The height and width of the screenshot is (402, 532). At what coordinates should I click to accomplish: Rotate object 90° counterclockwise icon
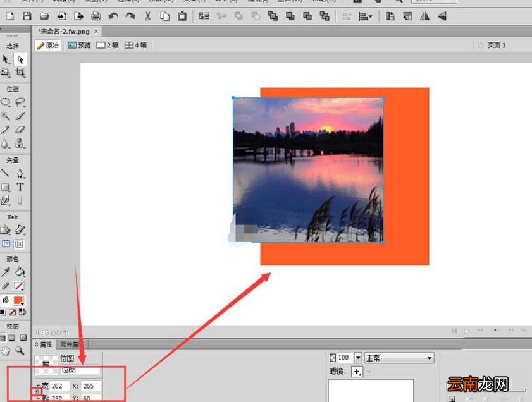tap(390, 16)
